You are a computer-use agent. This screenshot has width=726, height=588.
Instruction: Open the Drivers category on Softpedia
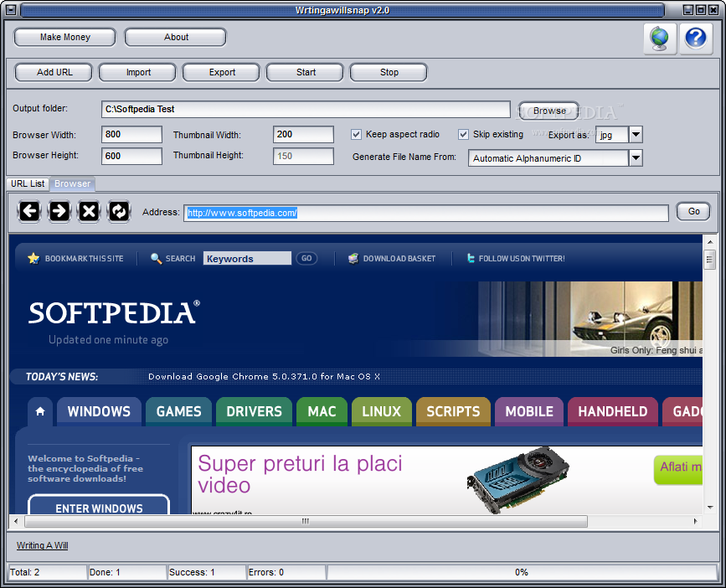point(255,411)
